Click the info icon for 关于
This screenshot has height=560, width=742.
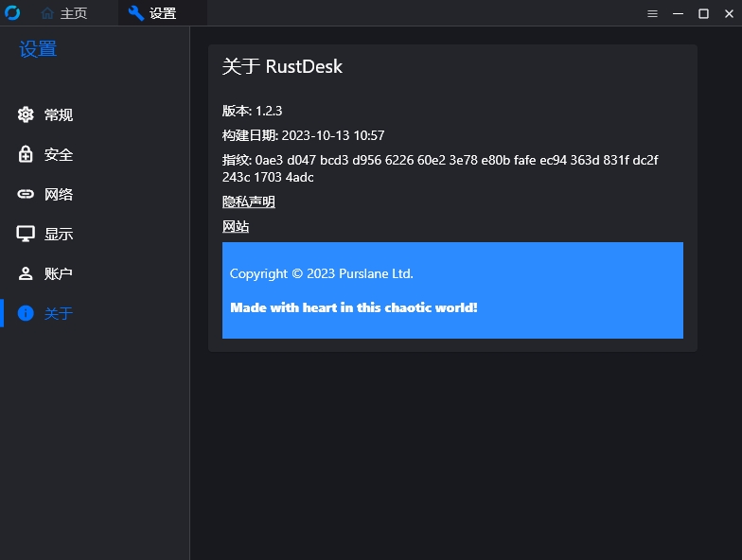point(26,313)
